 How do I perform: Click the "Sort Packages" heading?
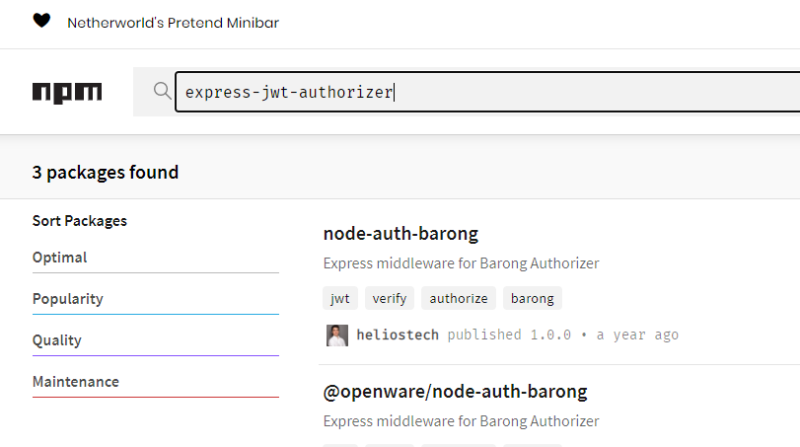click(x=80, y=221)
